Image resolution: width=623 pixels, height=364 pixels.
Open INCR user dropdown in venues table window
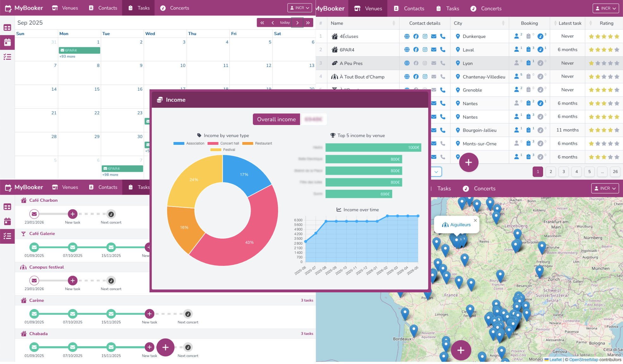coord(606,9)
